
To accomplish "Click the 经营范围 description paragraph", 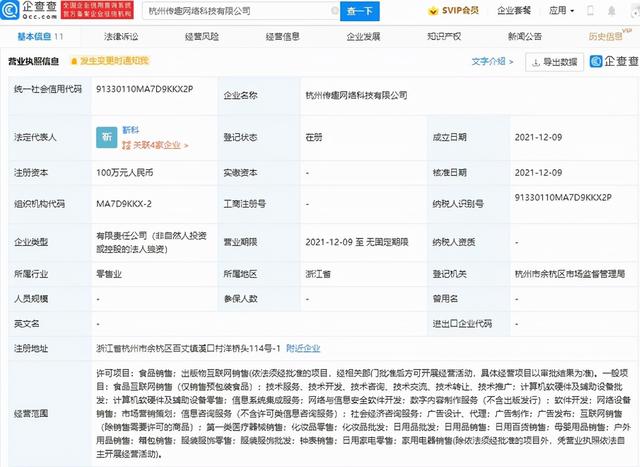I will pyautogui.click(x=363, y=414).
